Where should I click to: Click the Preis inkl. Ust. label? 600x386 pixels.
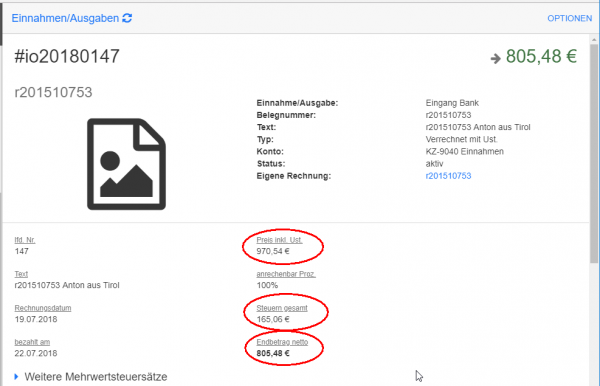(x=279, y=240)
